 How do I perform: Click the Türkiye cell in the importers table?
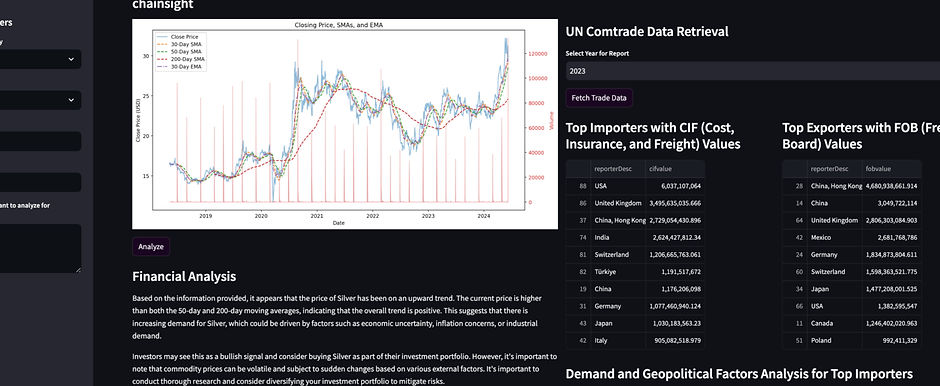point(617,272)
